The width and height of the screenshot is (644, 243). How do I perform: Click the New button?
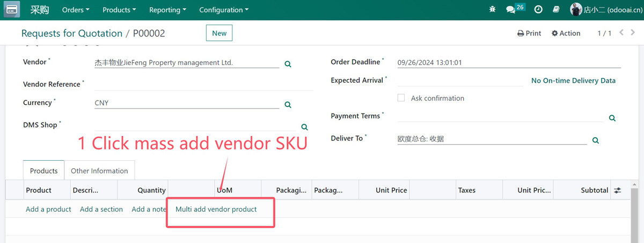click(219, 33)
